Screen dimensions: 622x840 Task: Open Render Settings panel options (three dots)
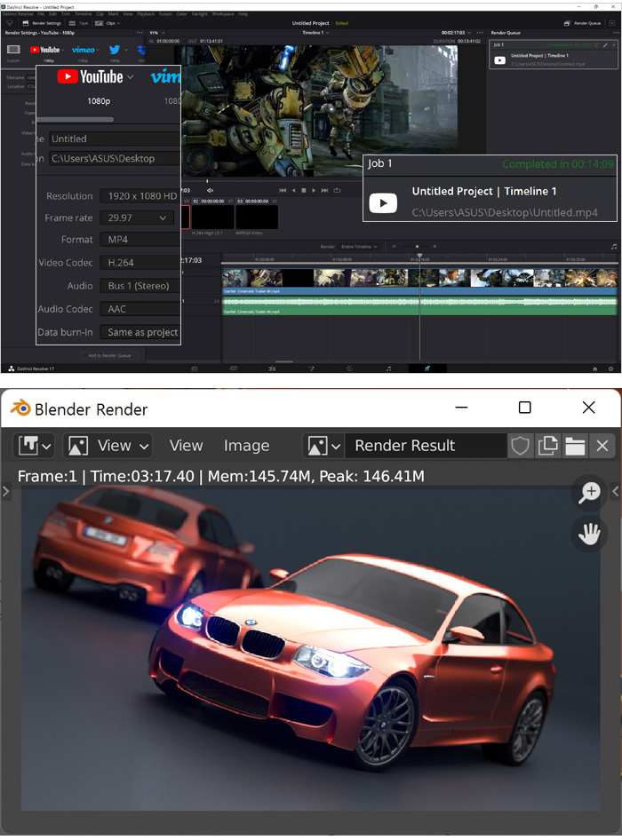point(140,33)
